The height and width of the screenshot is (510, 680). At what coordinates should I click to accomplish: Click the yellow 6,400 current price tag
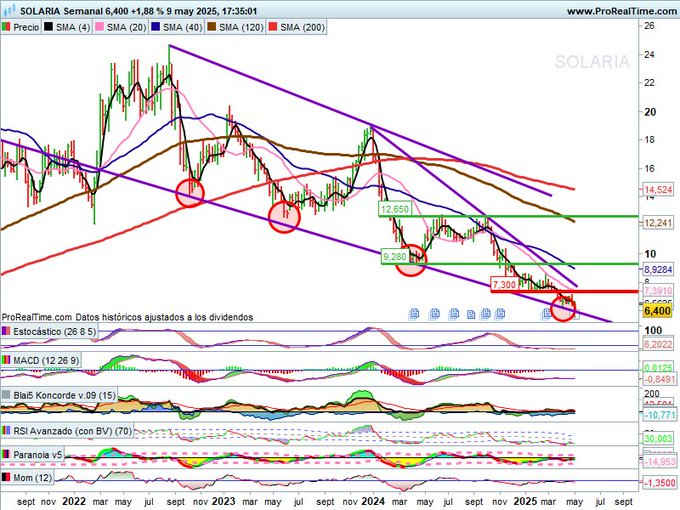tap(657, 311)
